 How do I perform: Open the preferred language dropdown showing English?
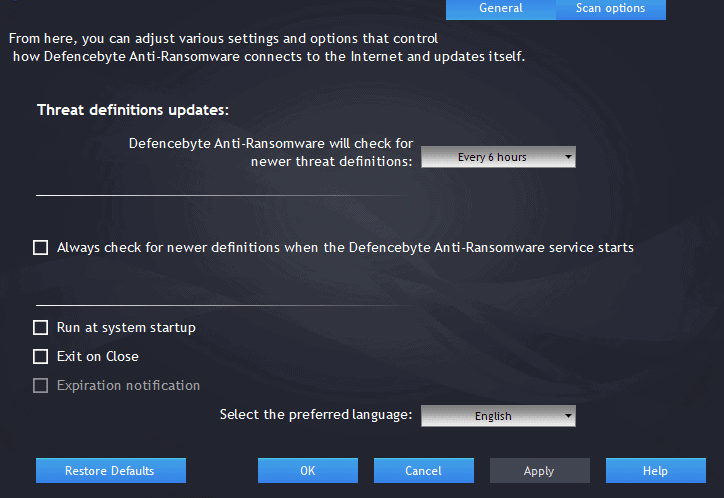click(498, 416)
